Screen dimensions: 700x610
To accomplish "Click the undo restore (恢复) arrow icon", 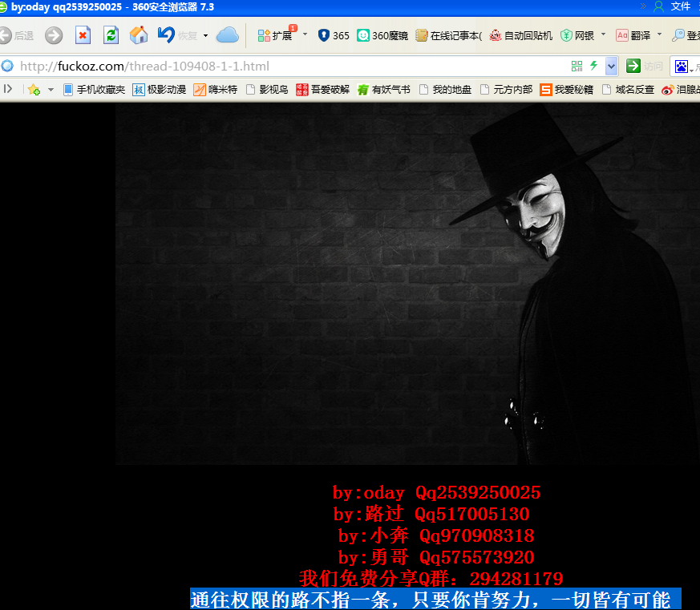I will [x=167, y=34].
